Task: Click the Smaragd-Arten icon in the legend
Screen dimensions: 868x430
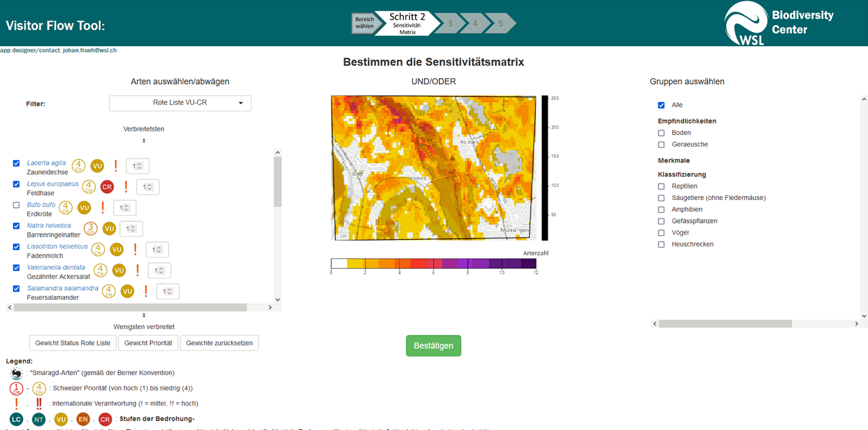Action: tap(16, 373)
